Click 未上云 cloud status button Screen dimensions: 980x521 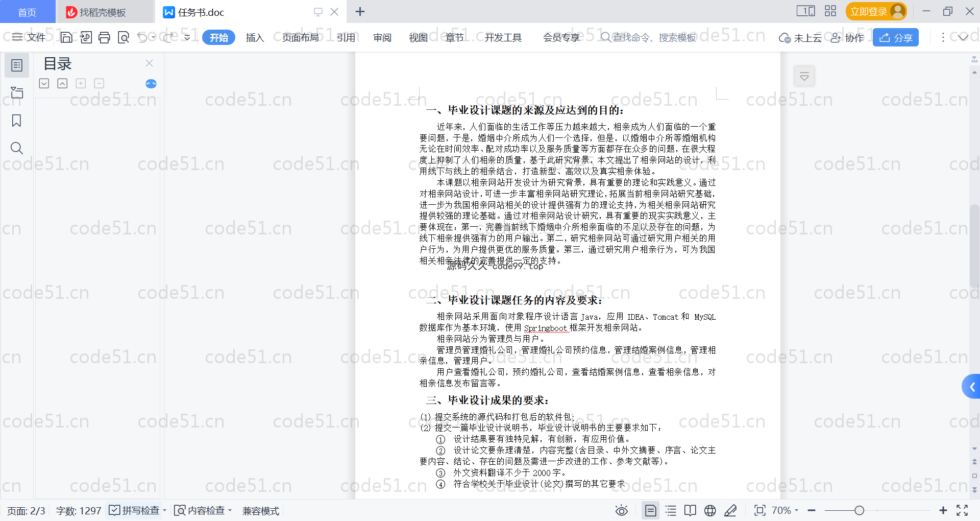point(800,37)
